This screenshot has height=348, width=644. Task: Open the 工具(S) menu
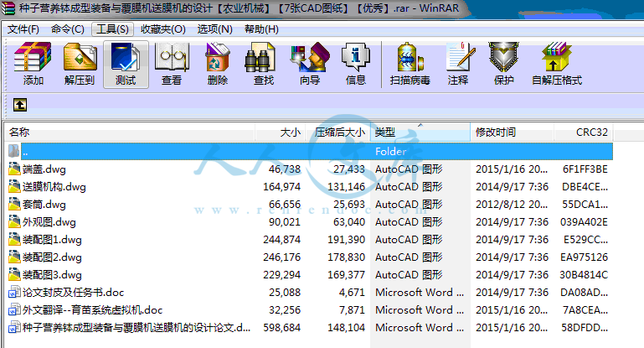[x=112, y=29]
